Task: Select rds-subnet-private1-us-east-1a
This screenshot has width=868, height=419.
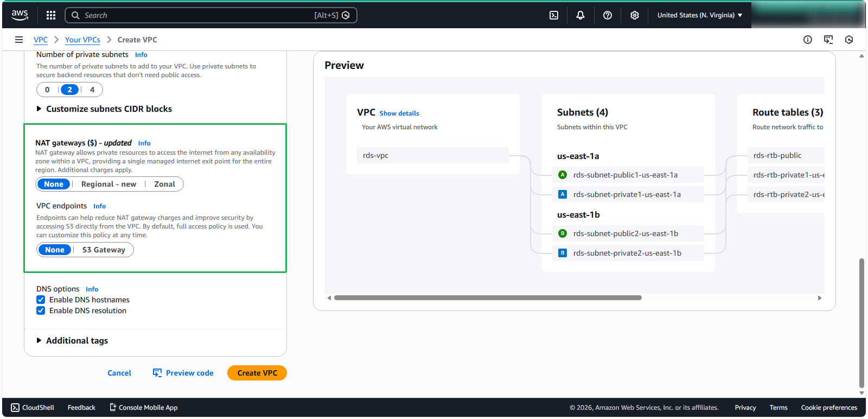Action: pos(628,194)
